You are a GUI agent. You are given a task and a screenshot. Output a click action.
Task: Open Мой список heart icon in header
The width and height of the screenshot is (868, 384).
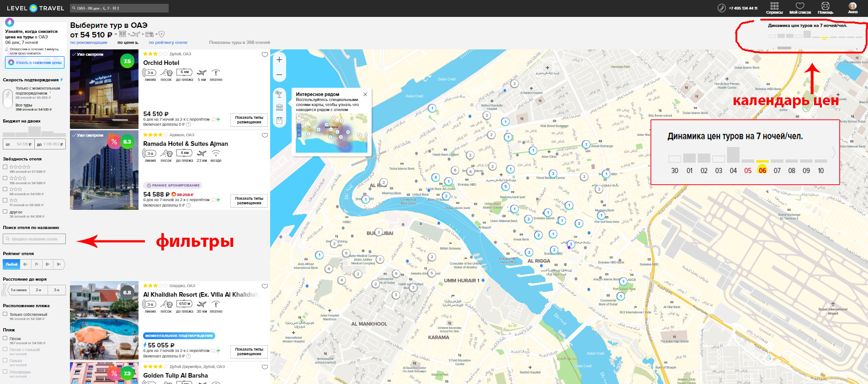pos(800,6)
